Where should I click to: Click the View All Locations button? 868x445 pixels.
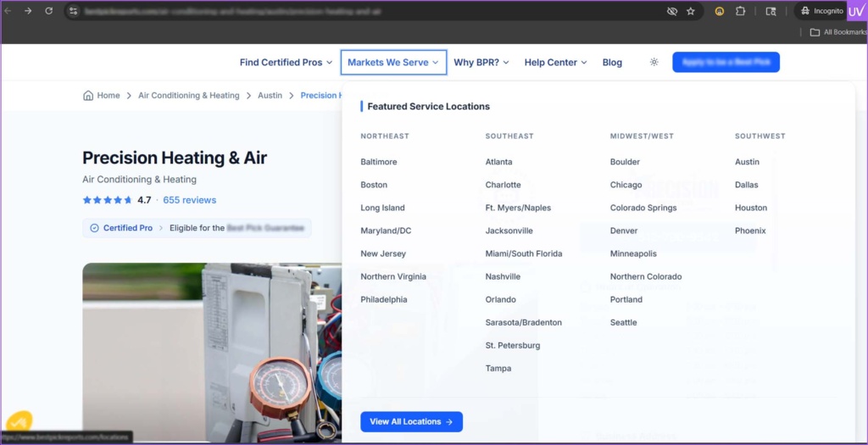point(411,421)
